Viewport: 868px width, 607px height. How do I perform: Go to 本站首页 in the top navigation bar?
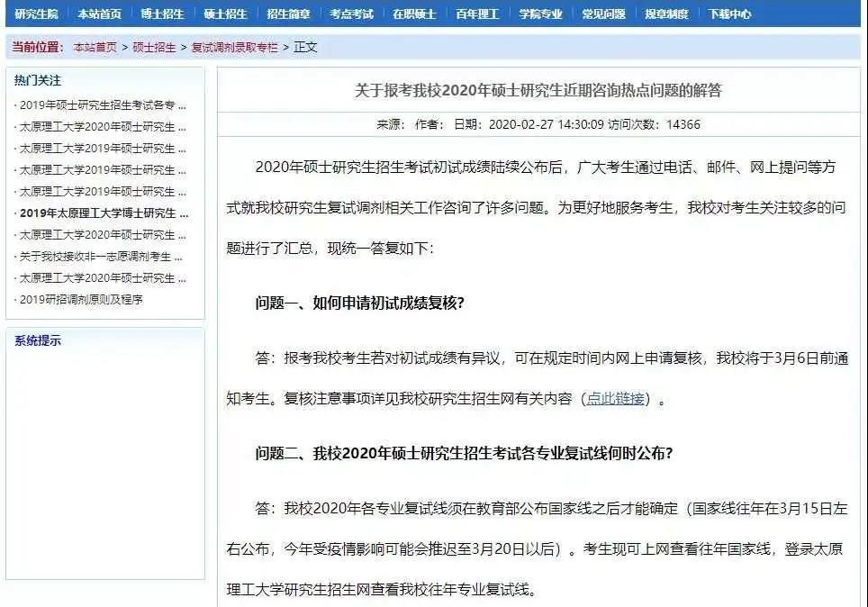click(x=99, y=14)
